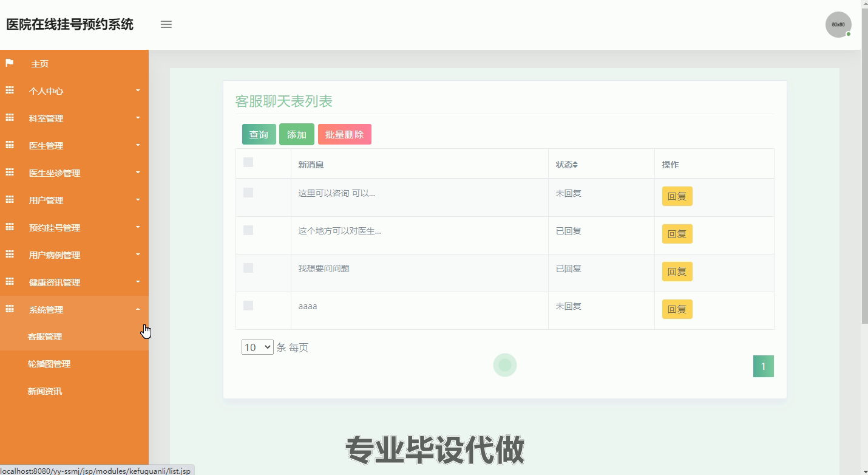Click 已回复 status in '我想要问问题' row

click(x=569, y=268)
